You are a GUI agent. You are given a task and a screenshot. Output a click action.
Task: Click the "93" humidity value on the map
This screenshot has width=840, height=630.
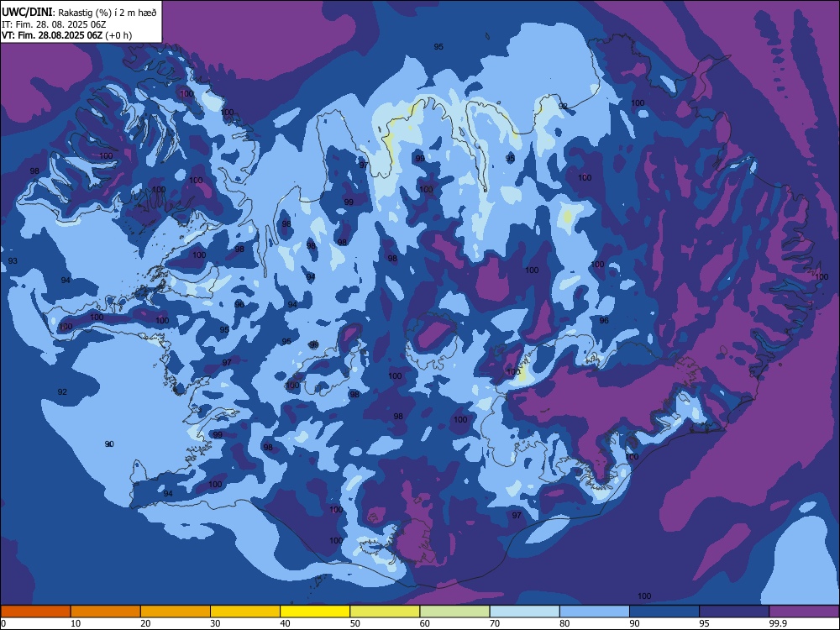click(13, 261)
